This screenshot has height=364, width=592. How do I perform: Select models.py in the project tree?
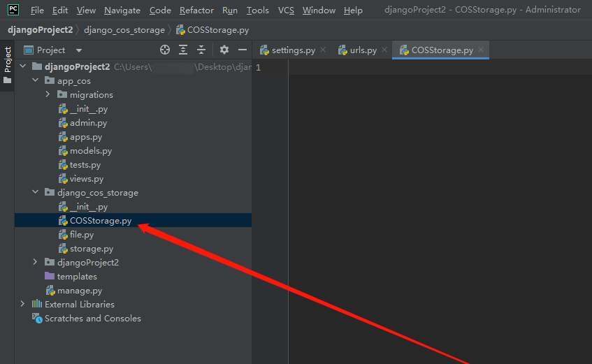click(x=90, y=150)
